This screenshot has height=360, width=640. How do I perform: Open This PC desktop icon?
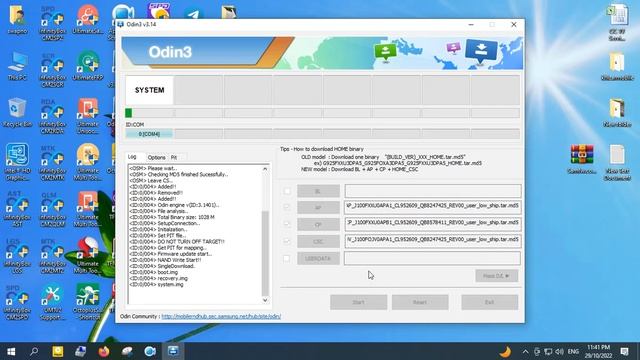[x=17, y=65]
